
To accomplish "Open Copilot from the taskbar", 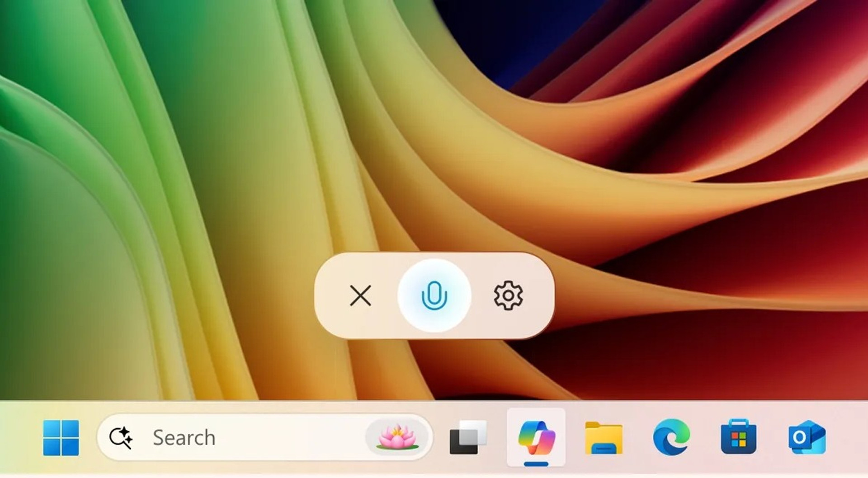I will tap(536, 437).
